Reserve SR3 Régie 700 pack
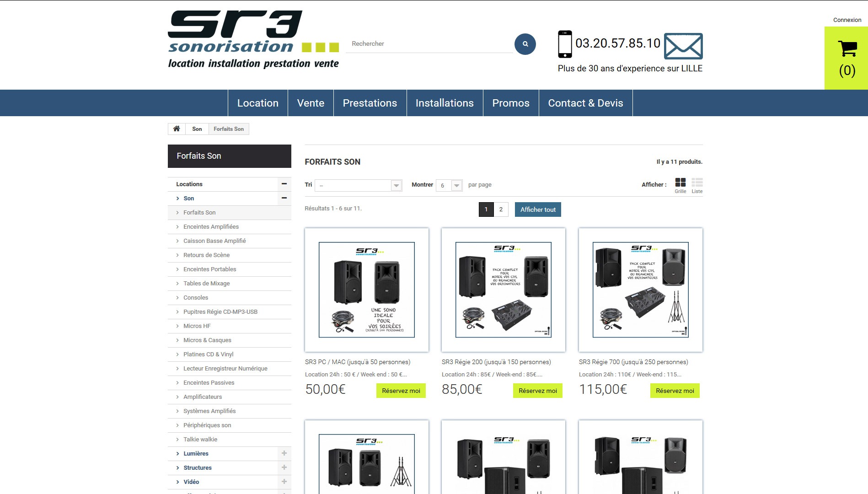This screenshot has height=494, width=868. (675, 391)
